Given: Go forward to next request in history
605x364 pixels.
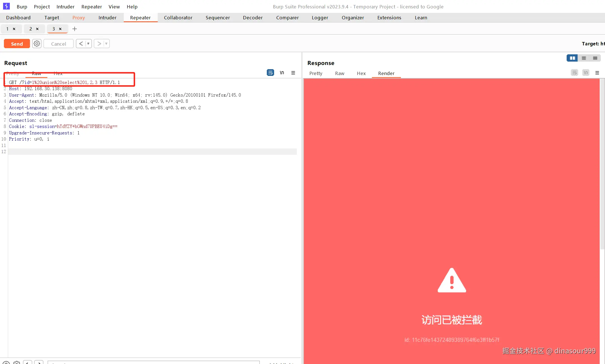Looking at the screenshot, I should (x=99, y=44).
